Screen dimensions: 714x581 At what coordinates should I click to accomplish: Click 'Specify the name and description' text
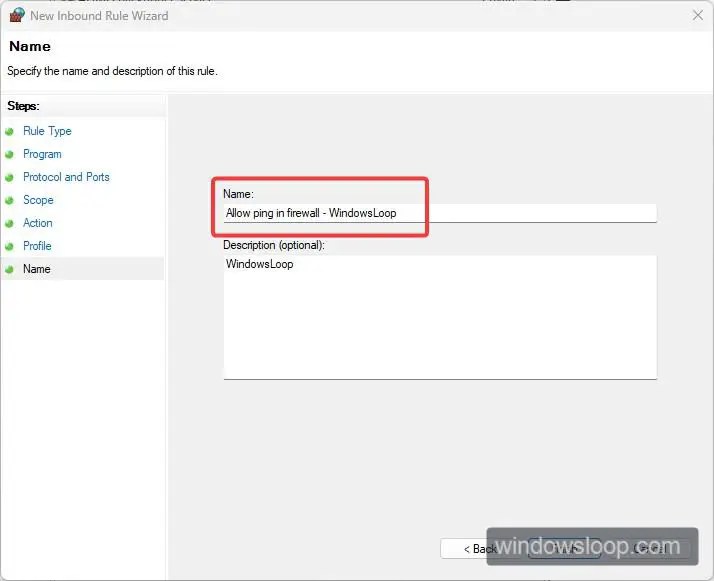[112, 71]
